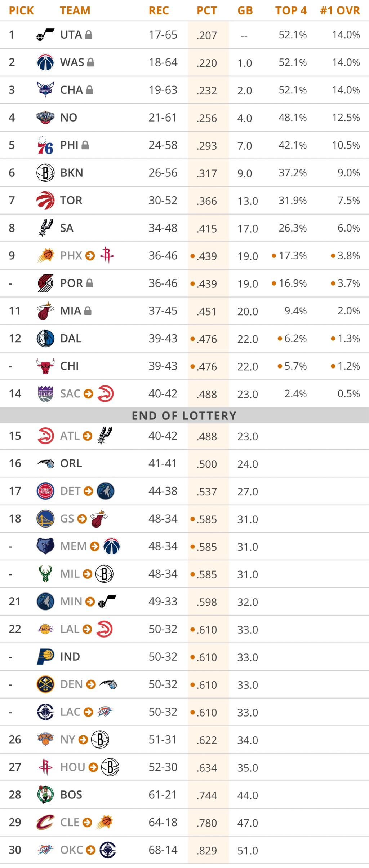Click the Timberwolves logo after DET arrow

pyautogui.click(x=106, y=491)
